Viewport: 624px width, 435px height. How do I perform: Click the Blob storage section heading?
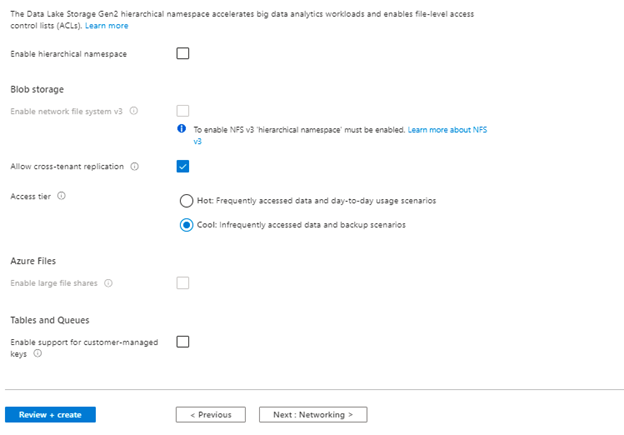pyautogui.click(x=37, y=89)
